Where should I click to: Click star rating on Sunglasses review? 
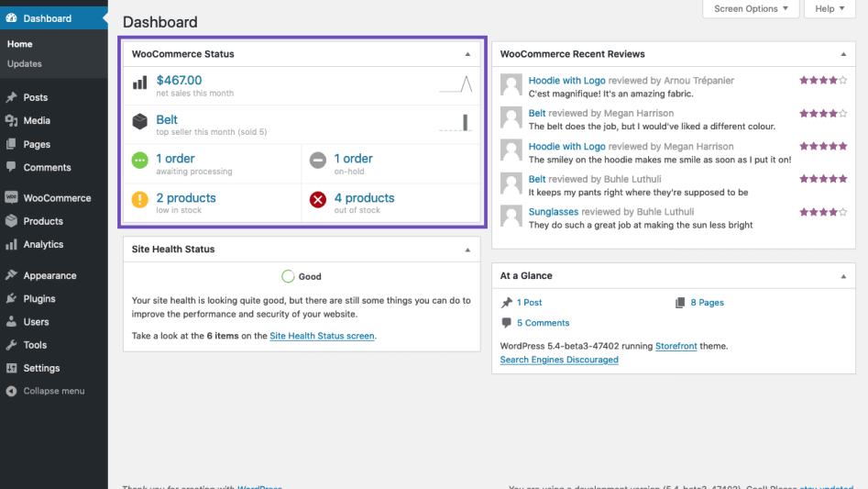pyautogui.click(x=823, y=212)
